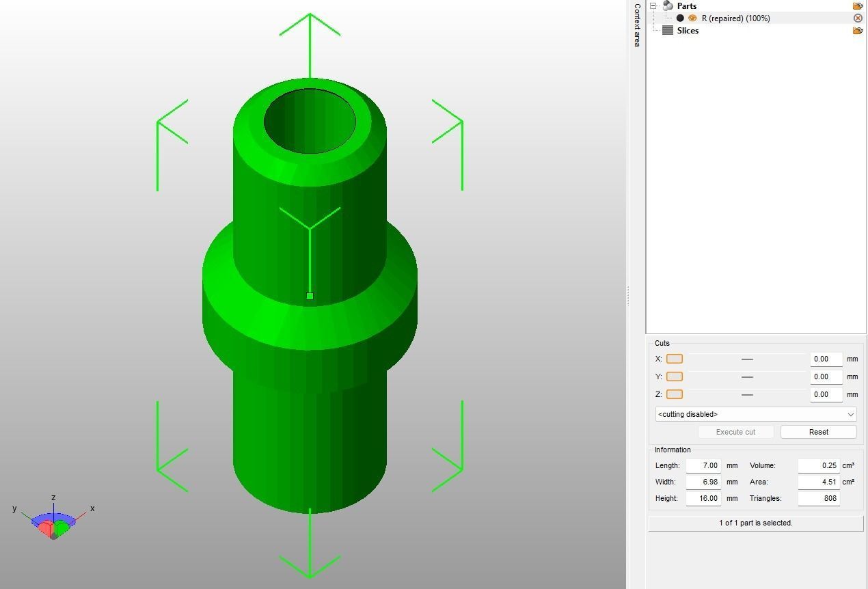The width and height of the screenshot is (868, 589).
Task: Open the folder icon on Slices row
Action: click(x=858, y=31)
